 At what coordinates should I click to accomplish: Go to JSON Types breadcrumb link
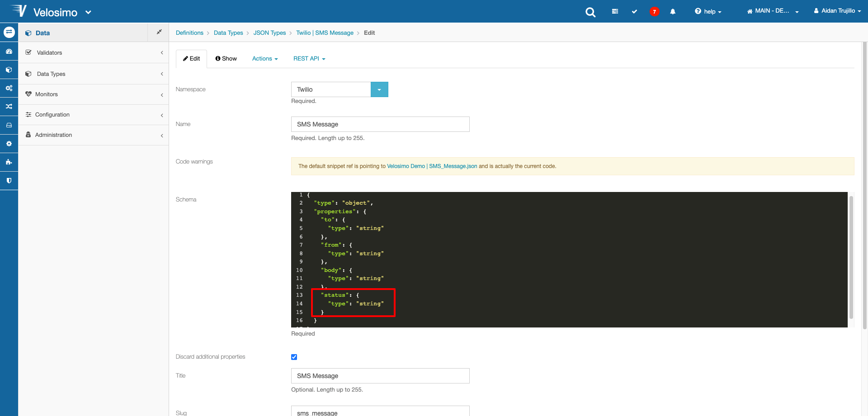(x=269, y=33)
